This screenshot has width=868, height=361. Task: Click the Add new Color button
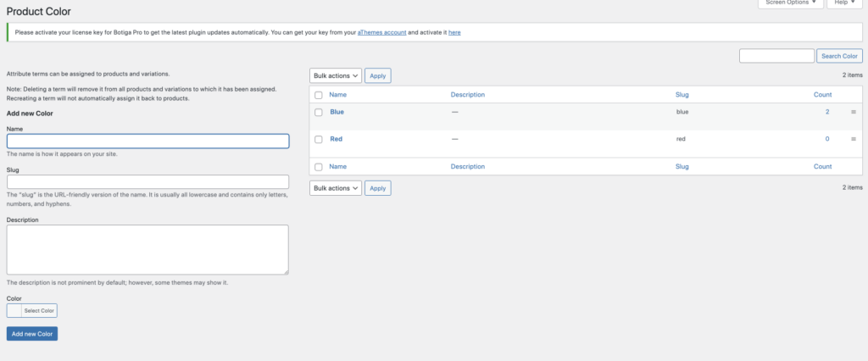point(32,334)
